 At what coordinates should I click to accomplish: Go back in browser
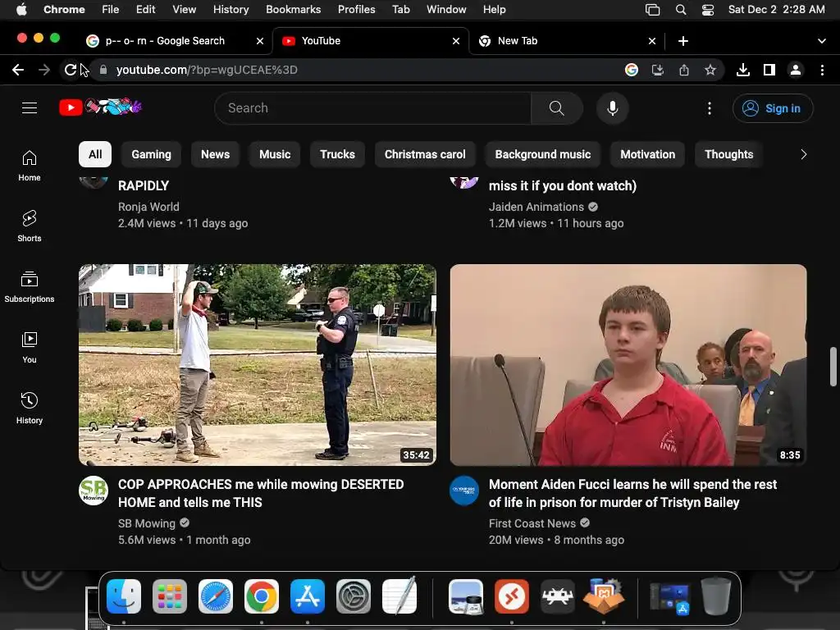pos(18,70)
